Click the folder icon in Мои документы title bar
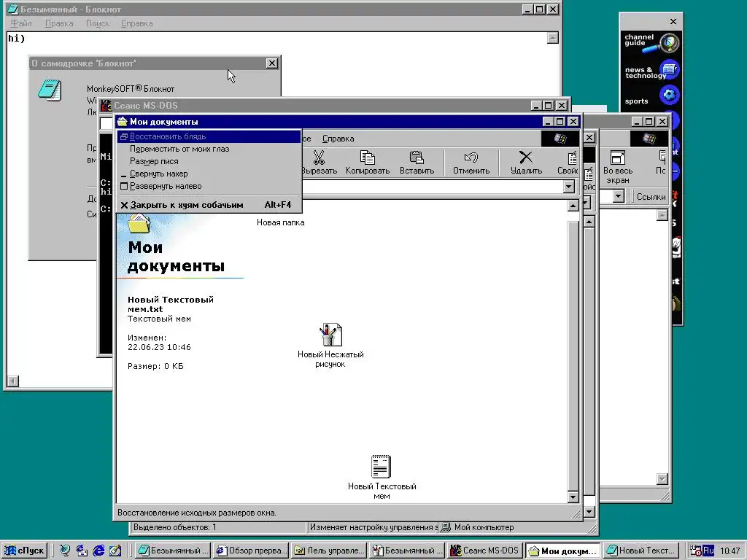Viewport: 747px width, 560px height. 123,122
